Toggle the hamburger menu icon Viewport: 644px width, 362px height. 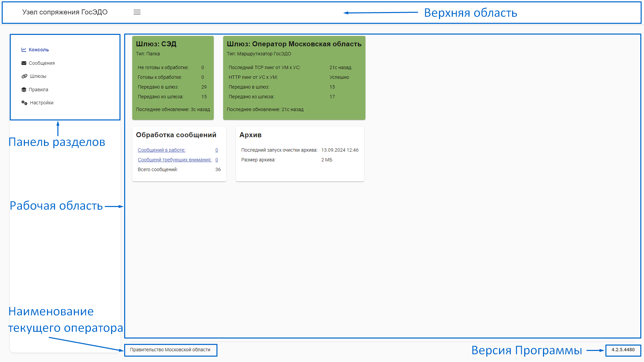pyautogui.click(x=137, y=12)
